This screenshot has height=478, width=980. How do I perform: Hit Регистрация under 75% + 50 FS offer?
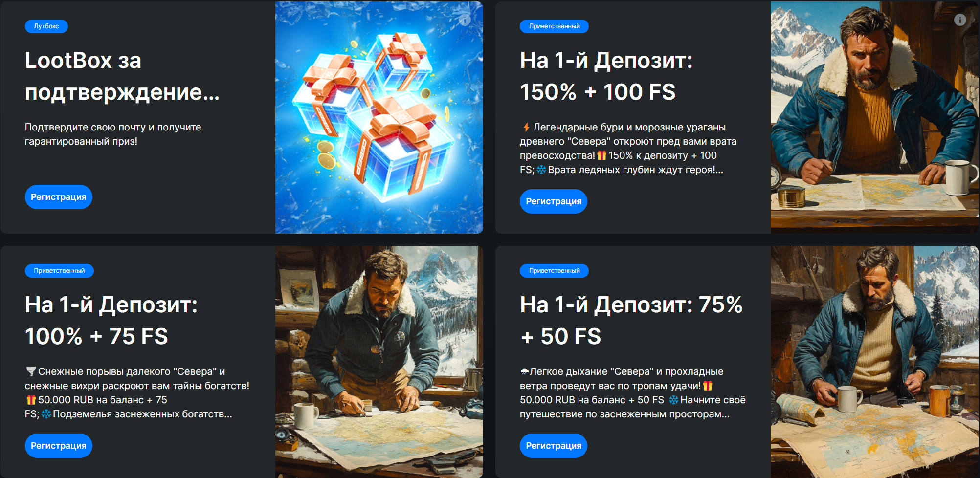coord(554,446)
